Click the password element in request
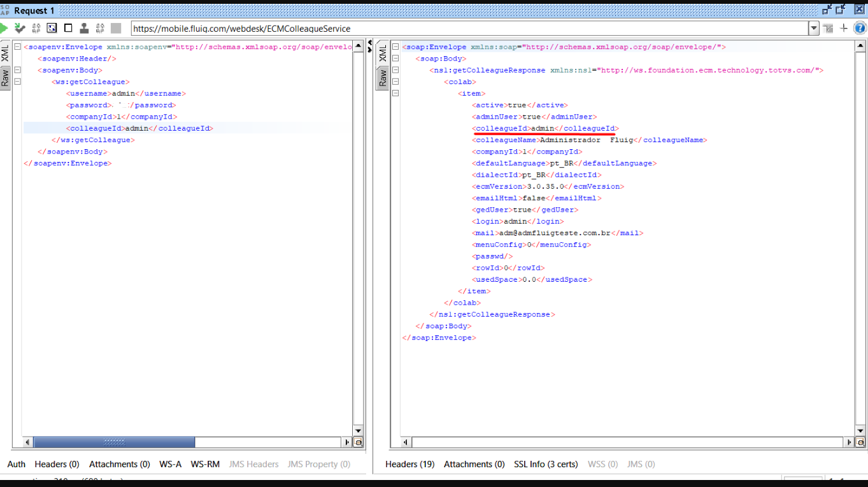The image size is (868, 487). tap(121, 105)
